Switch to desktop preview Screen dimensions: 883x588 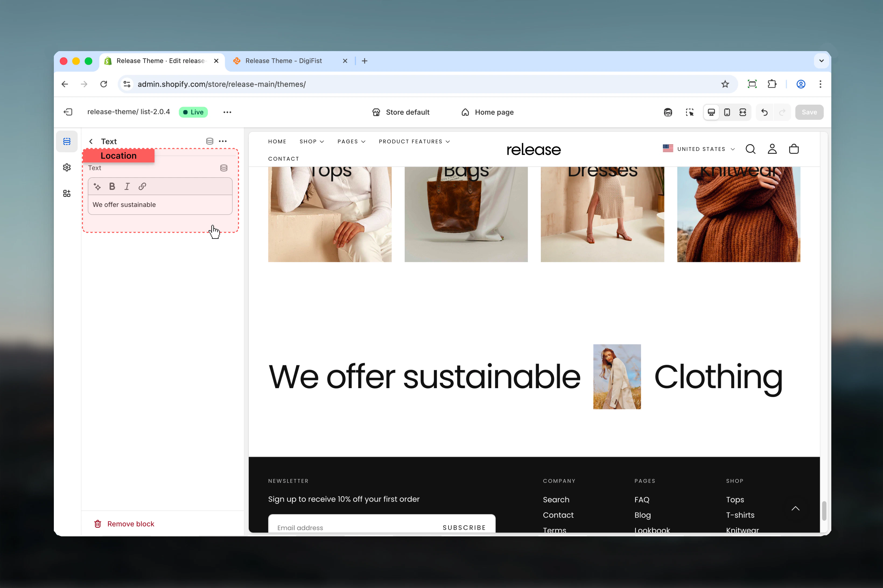(711, 112)
